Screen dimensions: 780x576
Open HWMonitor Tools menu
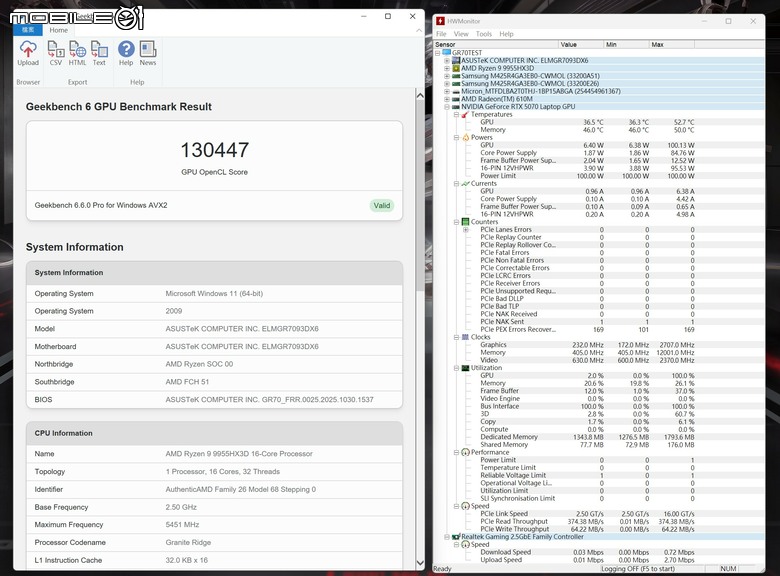click(484, 34)
